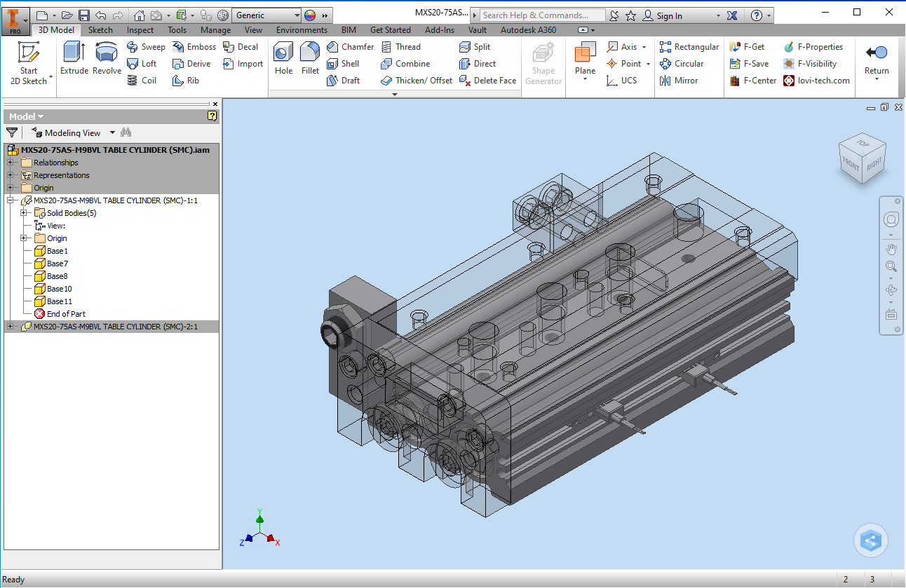Open the Modeling View dropdown
This screenshot has height=588, width=906.
(x=112, y=133)
